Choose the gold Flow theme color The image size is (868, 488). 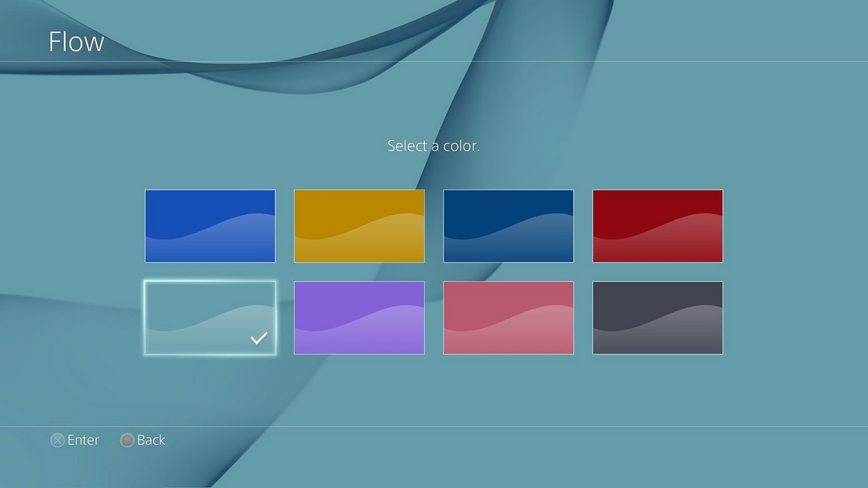tap(359, 226)
